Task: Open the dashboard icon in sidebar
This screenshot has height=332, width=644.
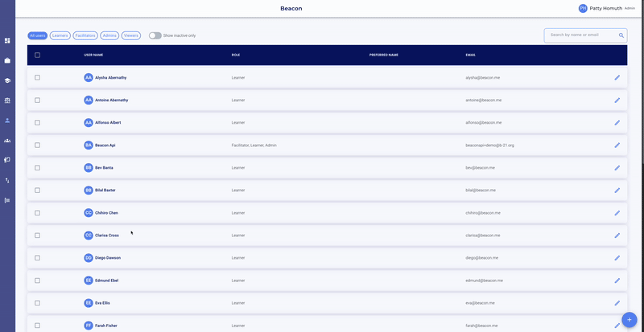Action: (7, 40)
